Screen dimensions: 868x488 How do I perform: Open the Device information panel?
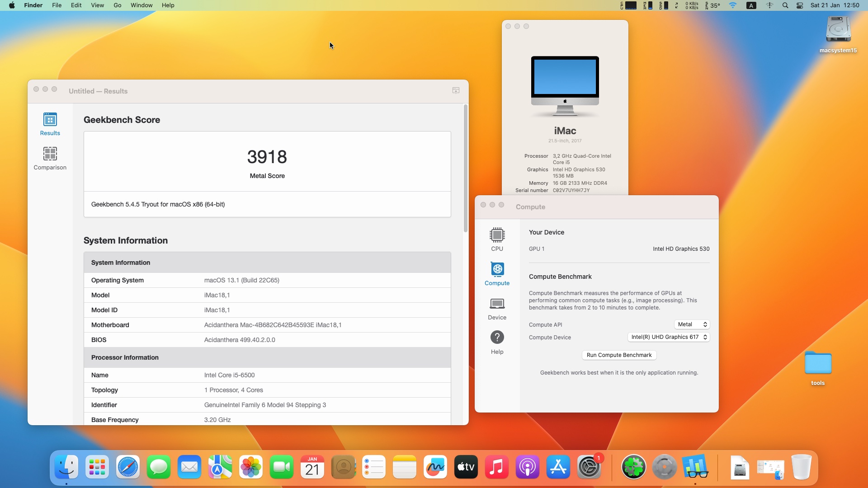pyautogui.click(x=497, y=308)
